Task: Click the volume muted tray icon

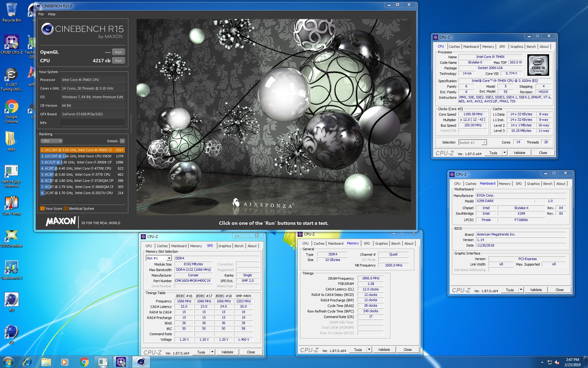Action: pyautogui.click(x=557, y=362)
